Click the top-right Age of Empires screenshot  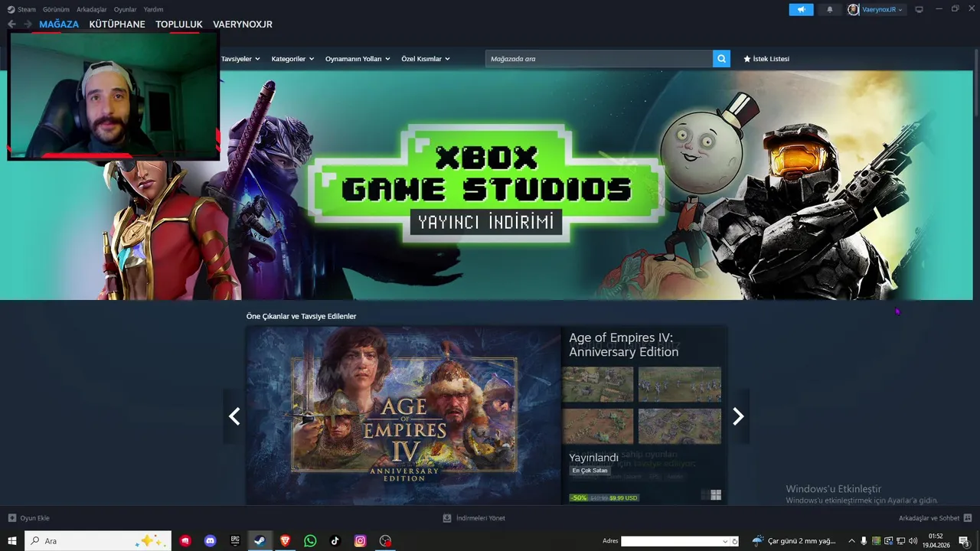pyautogui.click(x=680, y=384)
